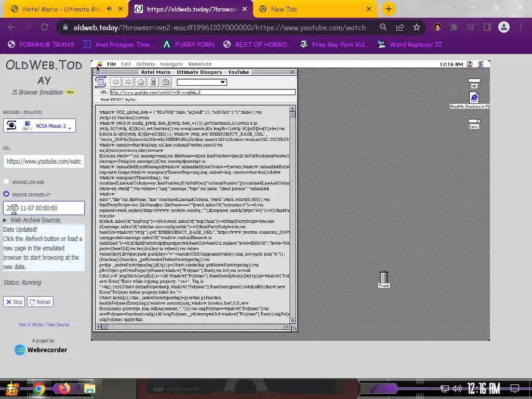Click the Windows Start button

tap(12, 389)
